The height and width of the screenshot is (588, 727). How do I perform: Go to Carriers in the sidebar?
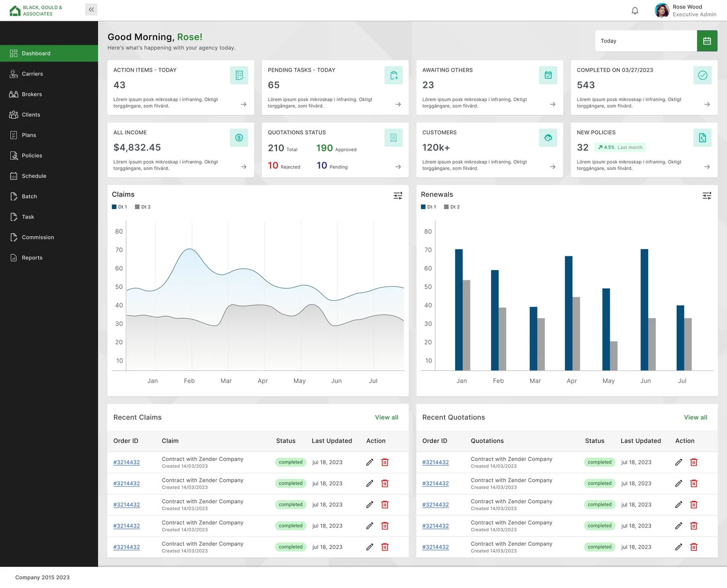[49, 74]
